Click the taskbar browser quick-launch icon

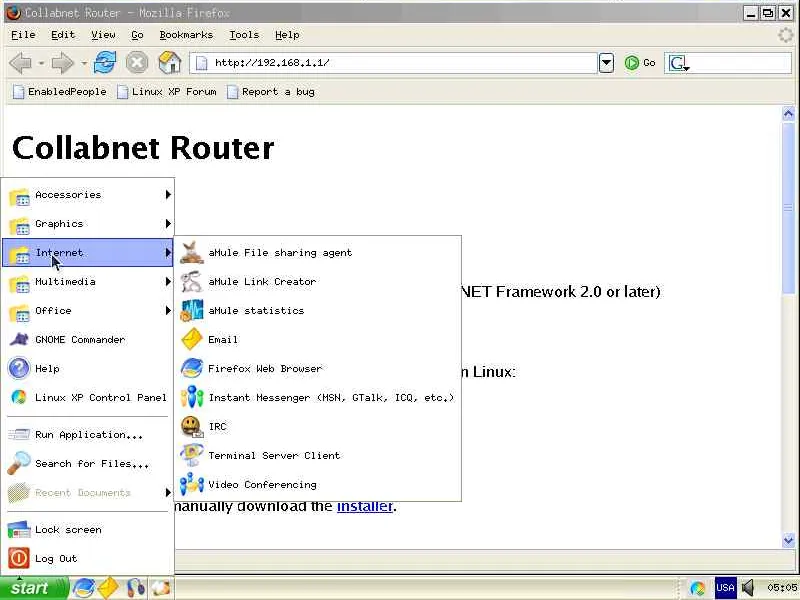[x=83, y=588]
